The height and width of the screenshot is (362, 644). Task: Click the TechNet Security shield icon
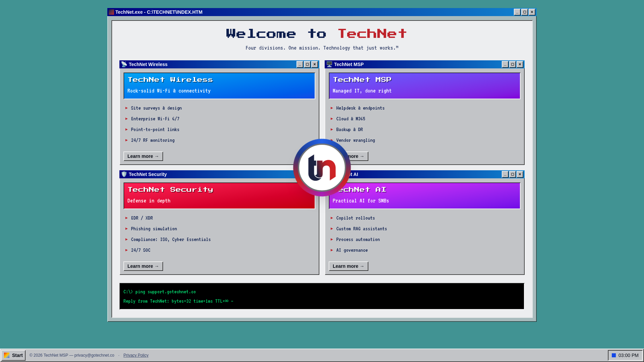click(124, 174)
